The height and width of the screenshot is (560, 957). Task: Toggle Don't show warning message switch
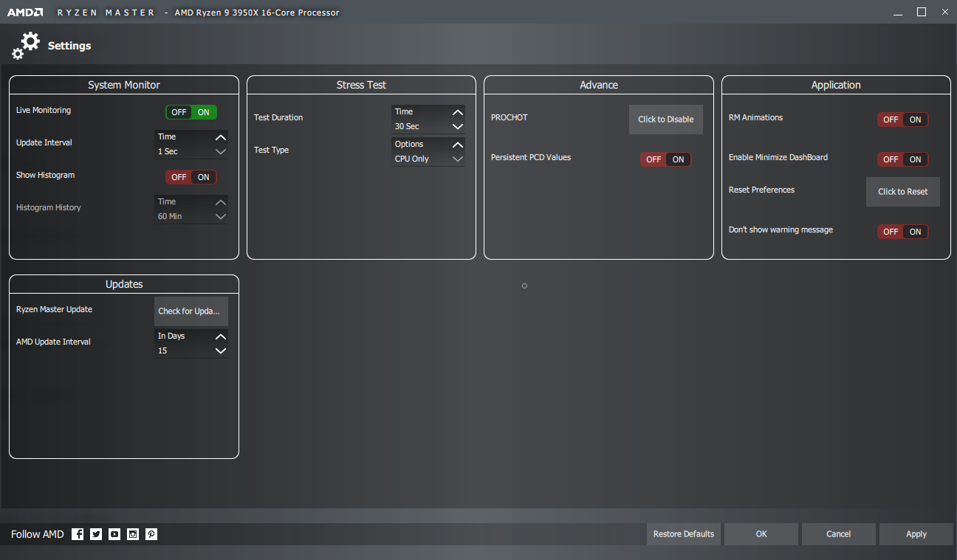click(902, 232)
